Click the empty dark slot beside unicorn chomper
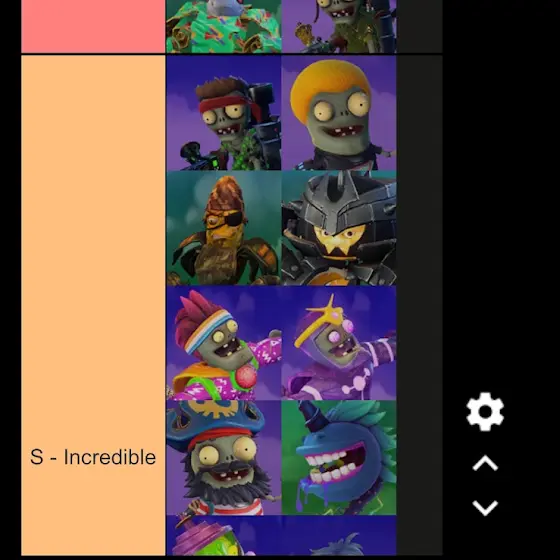560x560 pixels. coord(419,458)
